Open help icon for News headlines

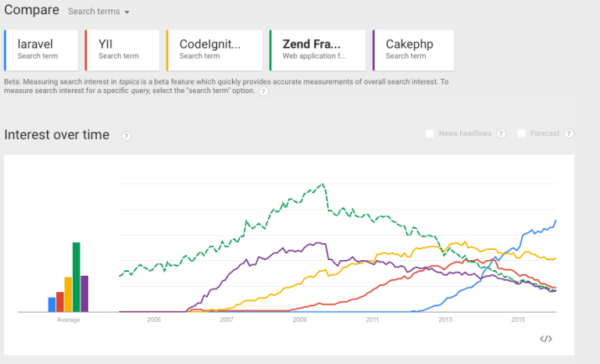click(x=501, y=134)
